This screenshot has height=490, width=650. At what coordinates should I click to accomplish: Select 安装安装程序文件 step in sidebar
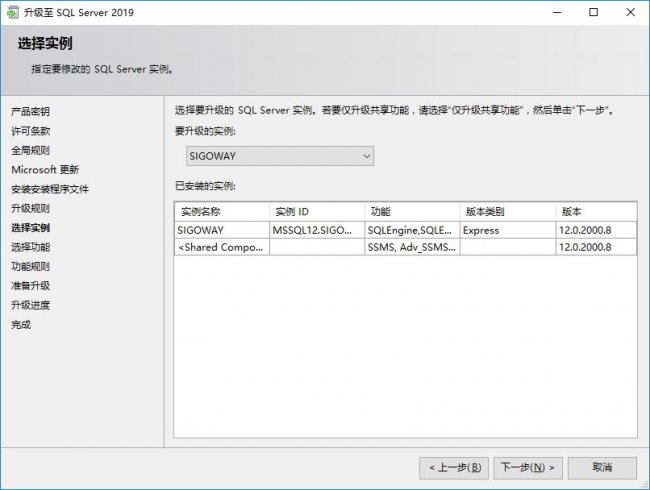[x=50, y=189]
